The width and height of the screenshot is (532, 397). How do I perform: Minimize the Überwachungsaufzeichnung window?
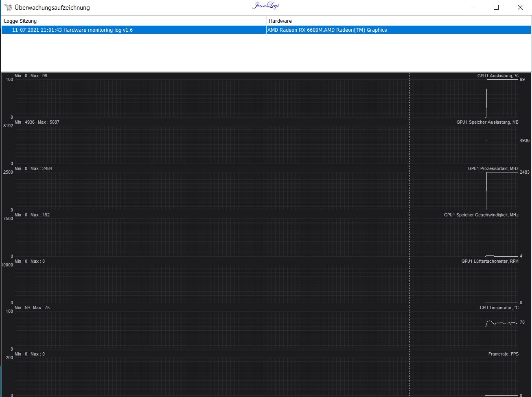pyautogui.click(x=472, y=7)
